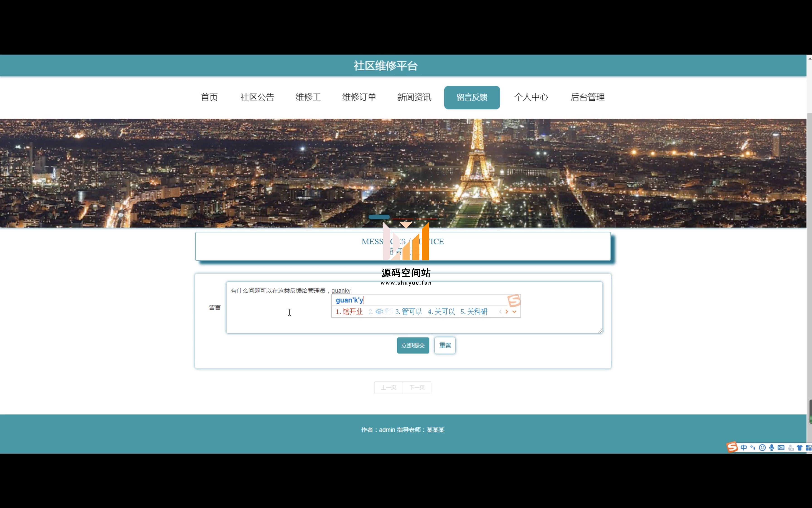Go to previous candidate page arrow
812x508 pixels.
click(500, 312)
